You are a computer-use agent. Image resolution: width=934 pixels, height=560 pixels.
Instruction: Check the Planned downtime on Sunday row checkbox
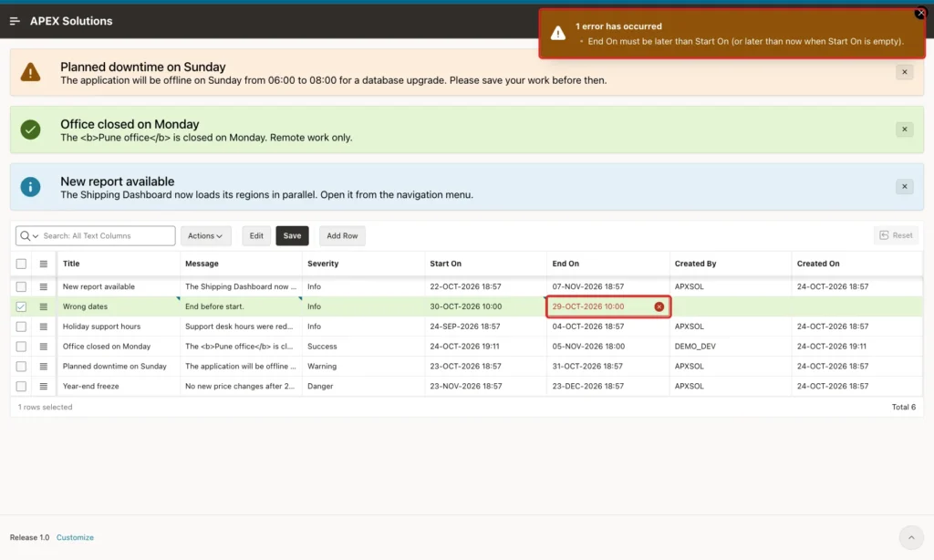pyautogui.click(x=21, y=367)
